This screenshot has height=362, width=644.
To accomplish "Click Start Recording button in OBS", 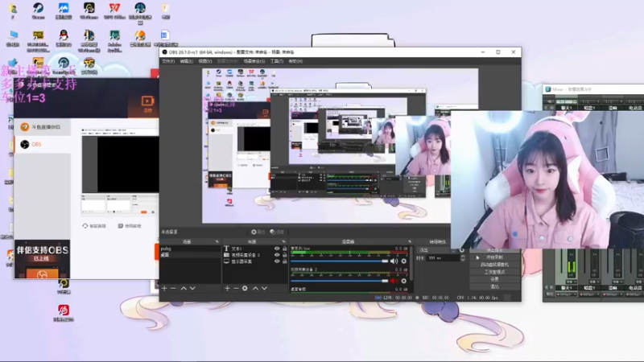I will pyautogui.click(x=494, y=257).
